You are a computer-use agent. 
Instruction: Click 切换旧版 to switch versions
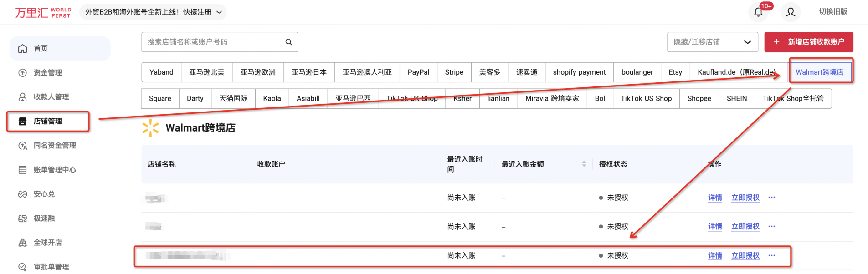832,12
